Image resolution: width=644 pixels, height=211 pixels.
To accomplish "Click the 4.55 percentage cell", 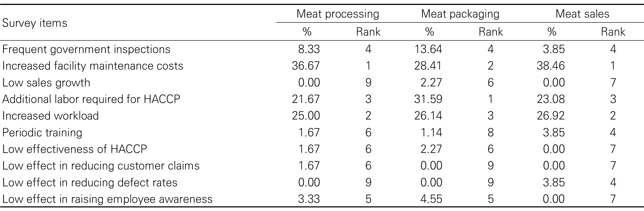I will click(x=431, y=199).
